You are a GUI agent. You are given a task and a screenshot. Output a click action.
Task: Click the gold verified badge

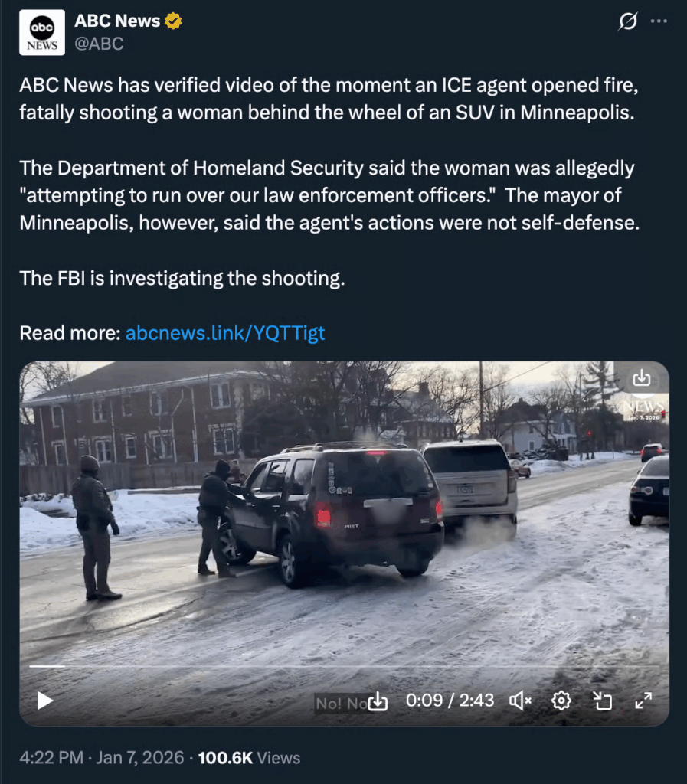(173, 21)
